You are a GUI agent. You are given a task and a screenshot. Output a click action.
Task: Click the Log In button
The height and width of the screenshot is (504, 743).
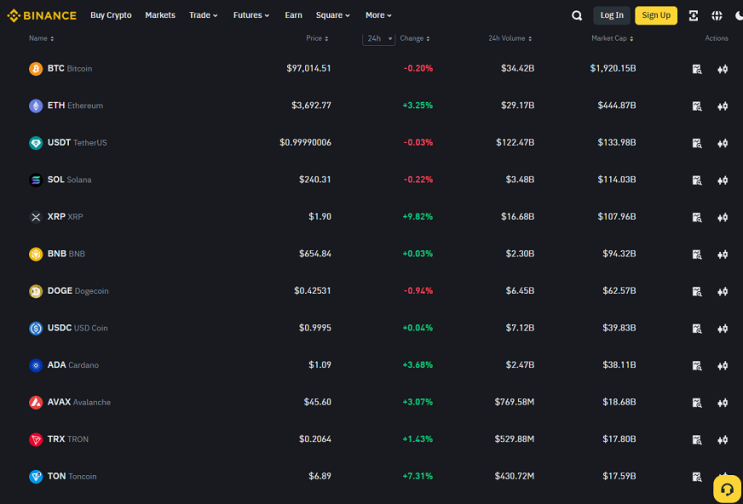(612, 16)
